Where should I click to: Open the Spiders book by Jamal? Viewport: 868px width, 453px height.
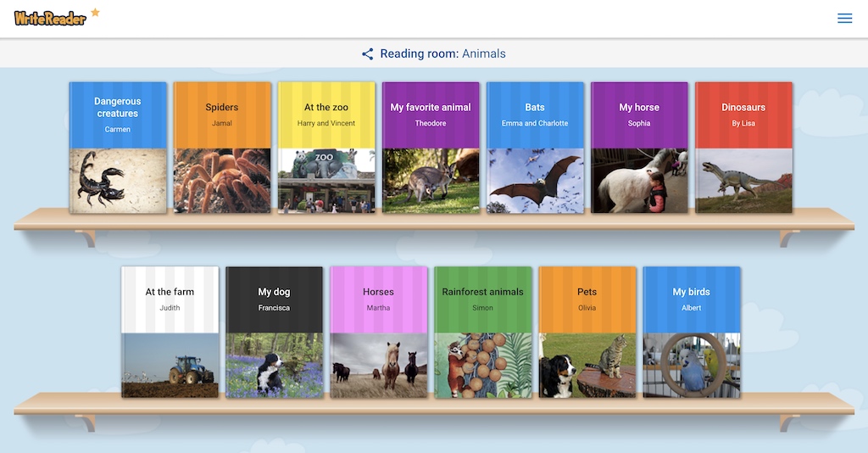(x=222, y=148)
